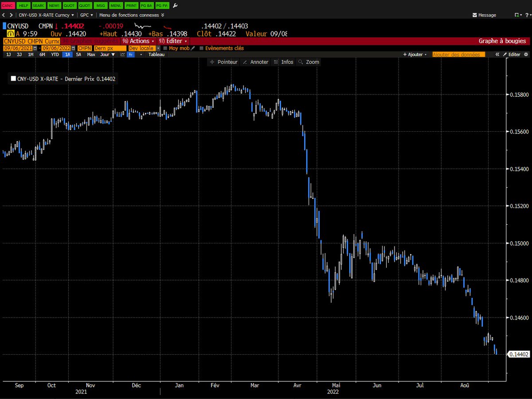Click the yellow delayed-data clock icon
This screenshot has height=399, width=532.
pyautogui.click(x=10, y=34)
